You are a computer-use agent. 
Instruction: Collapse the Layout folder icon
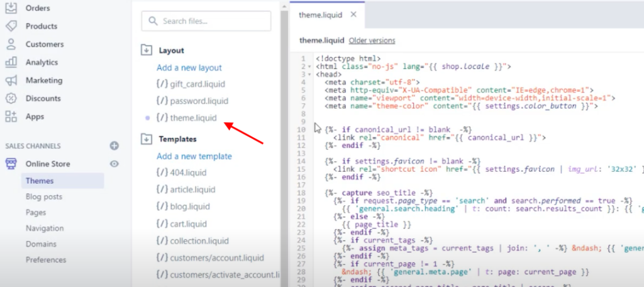[x=146, y=50]
